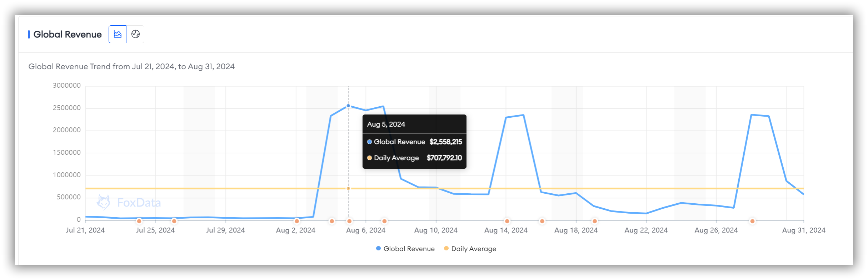Click the Aug 5, 2024 tooltip date
The image size is (868, 280).
pos(386,124)
